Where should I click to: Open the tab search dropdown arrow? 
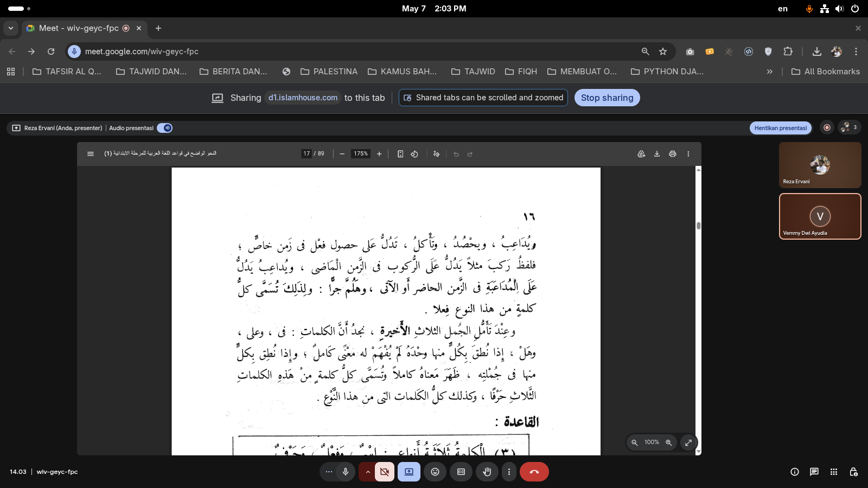click(11, 28)
